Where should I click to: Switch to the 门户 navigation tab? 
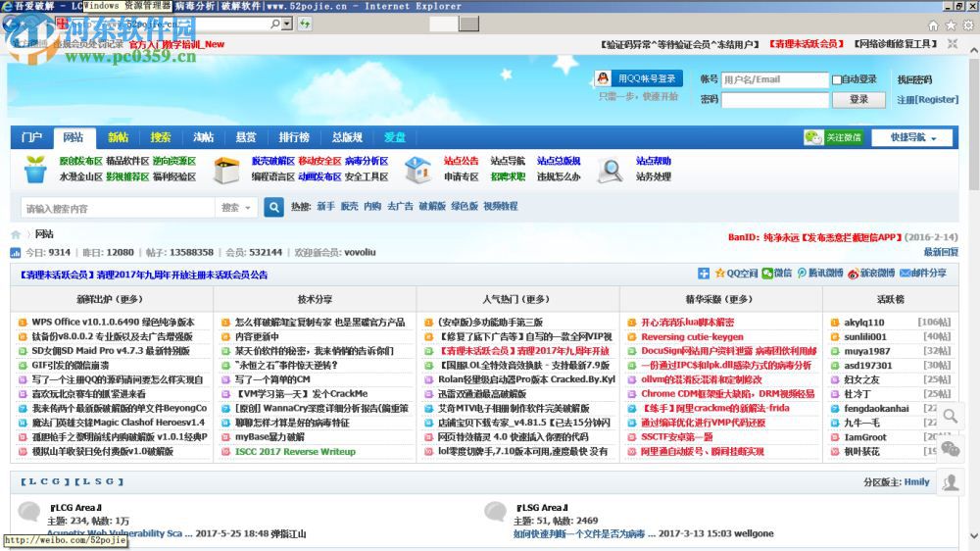31,137
